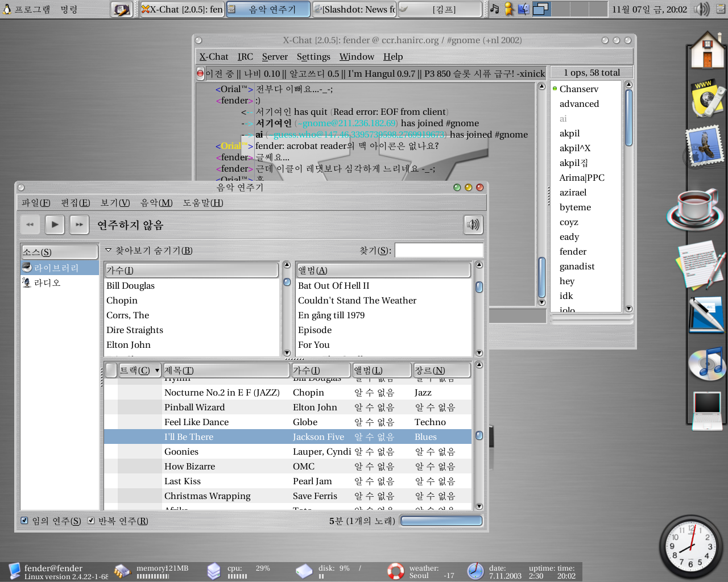Click the mail stamp icon in dock

click(705, 146)
